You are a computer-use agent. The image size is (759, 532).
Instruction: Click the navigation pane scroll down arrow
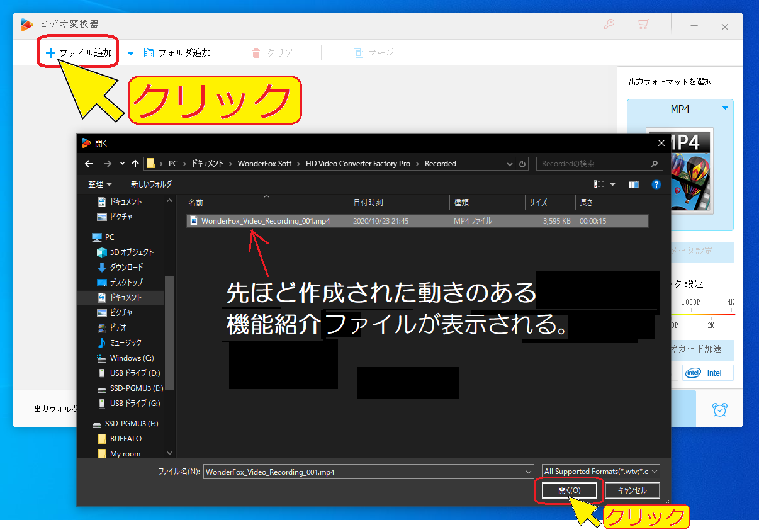[169, 453]
